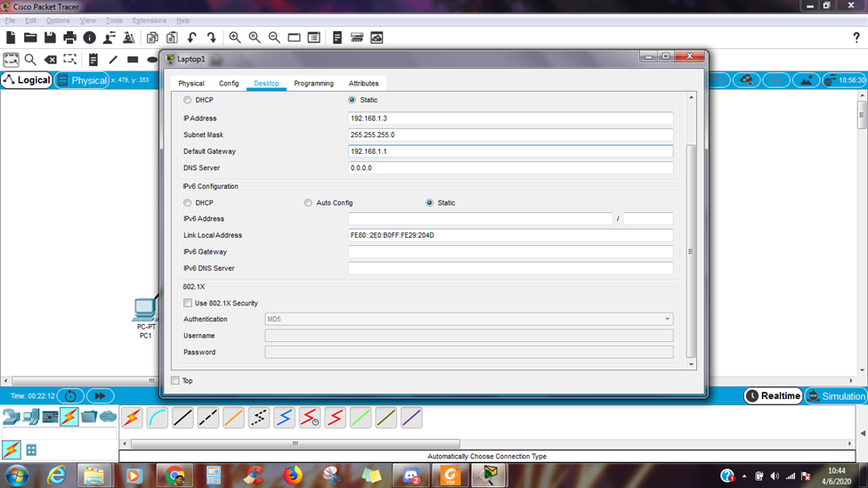Select the Inspect magnifier tool
868x488 pixels.
click(x=30, y=60)
